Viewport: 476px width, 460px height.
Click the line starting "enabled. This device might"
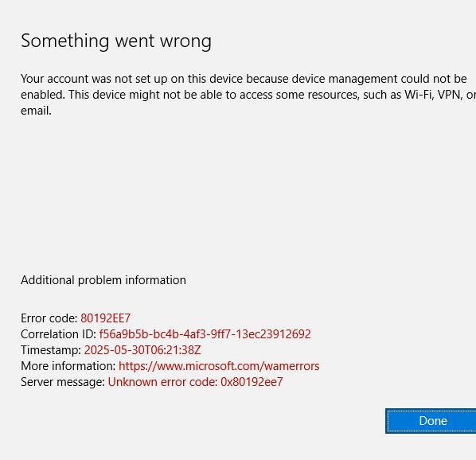click(248, 95)
